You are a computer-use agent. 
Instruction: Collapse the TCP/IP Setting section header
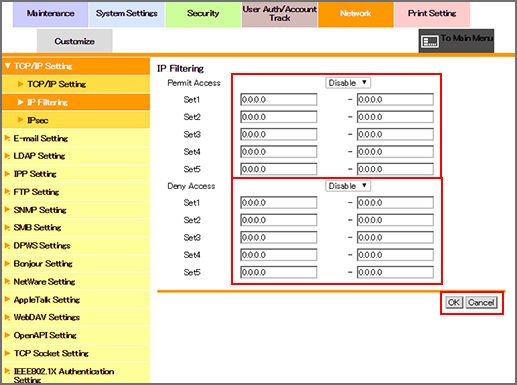[x=76, y=66]
